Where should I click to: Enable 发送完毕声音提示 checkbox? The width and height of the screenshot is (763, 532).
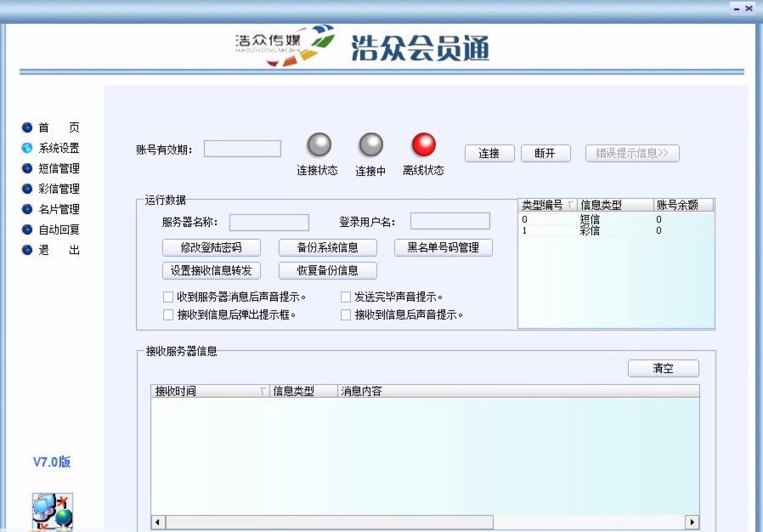click(x=346, y=297)
